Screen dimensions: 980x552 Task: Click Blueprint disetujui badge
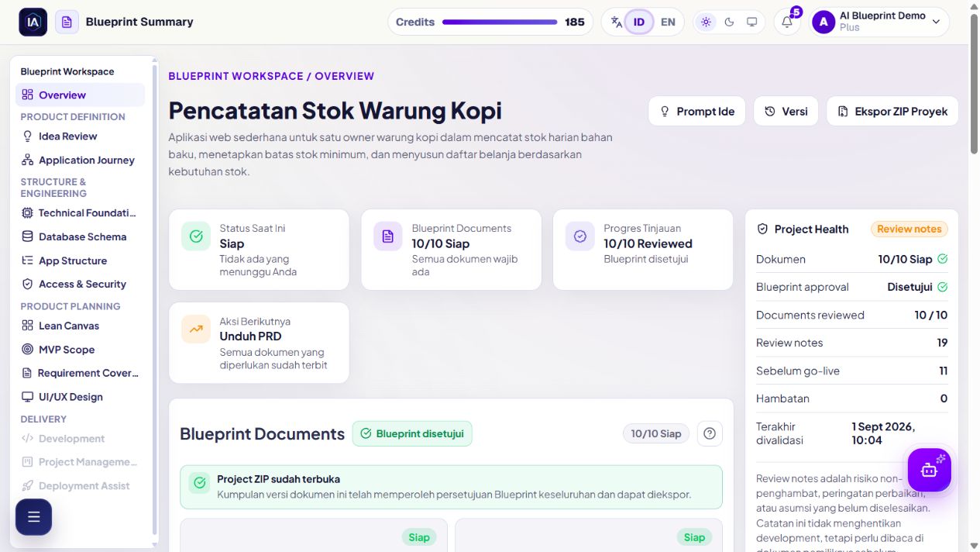[412, 433]
